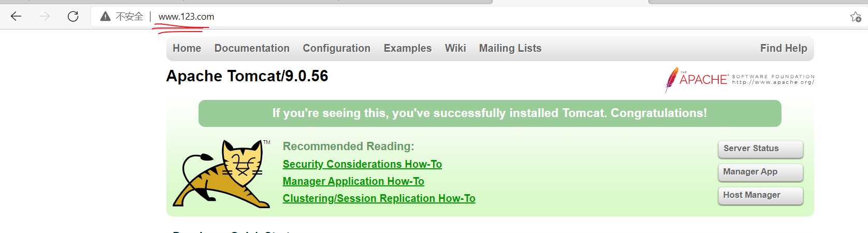This screenshot has width=868, height=233.
Task: Open the Mailing Lists menu item
Action: 510,48
